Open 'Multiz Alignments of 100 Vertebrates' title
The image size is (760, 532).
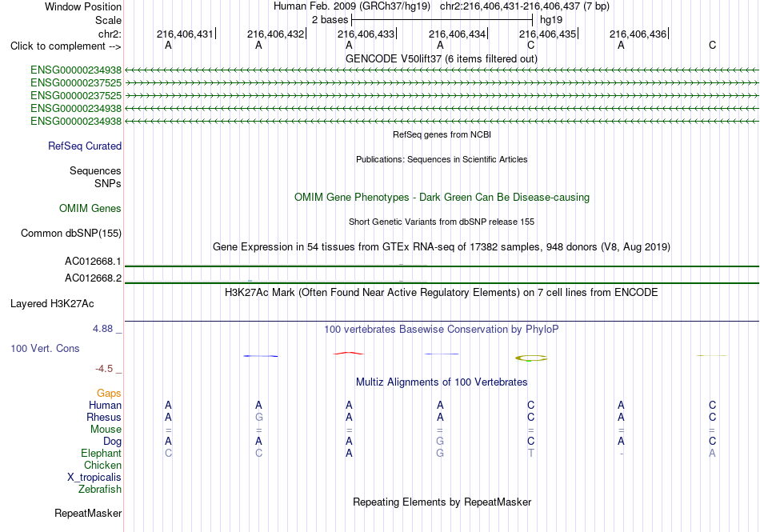[x=442, y=382]
